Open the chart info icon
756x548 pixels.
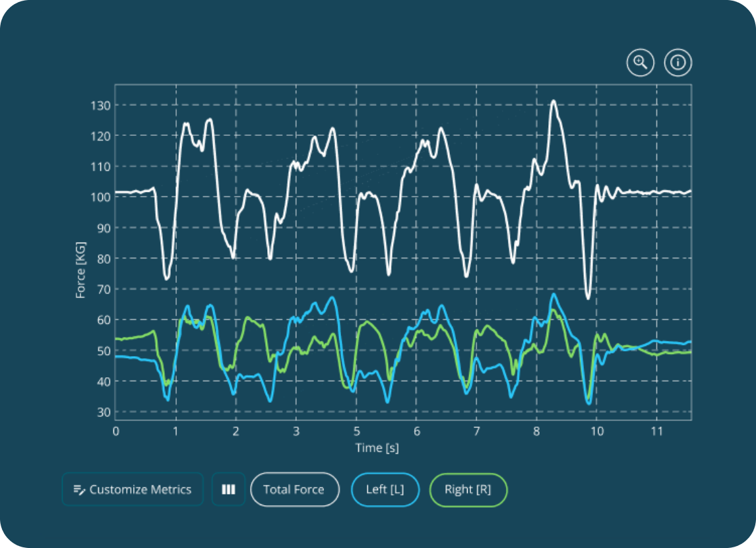point(677,63)
